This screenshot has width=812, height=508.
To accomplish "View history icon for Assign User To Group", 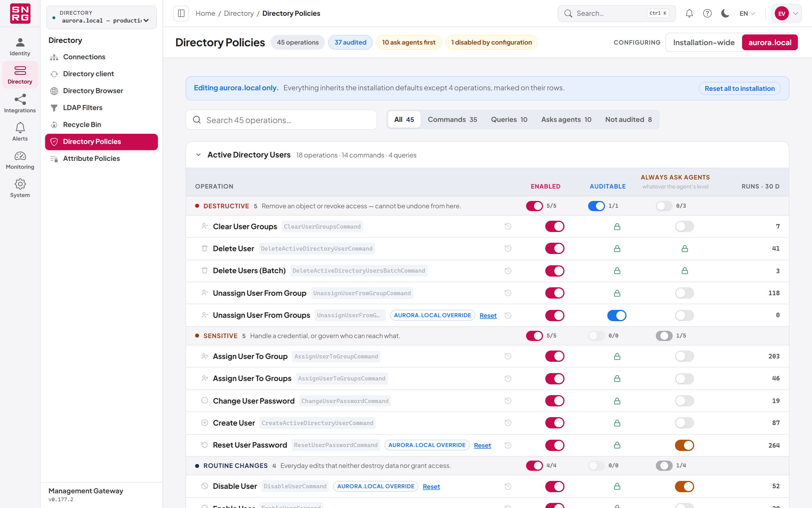I will pyautogui.click(x=508, y=356).
